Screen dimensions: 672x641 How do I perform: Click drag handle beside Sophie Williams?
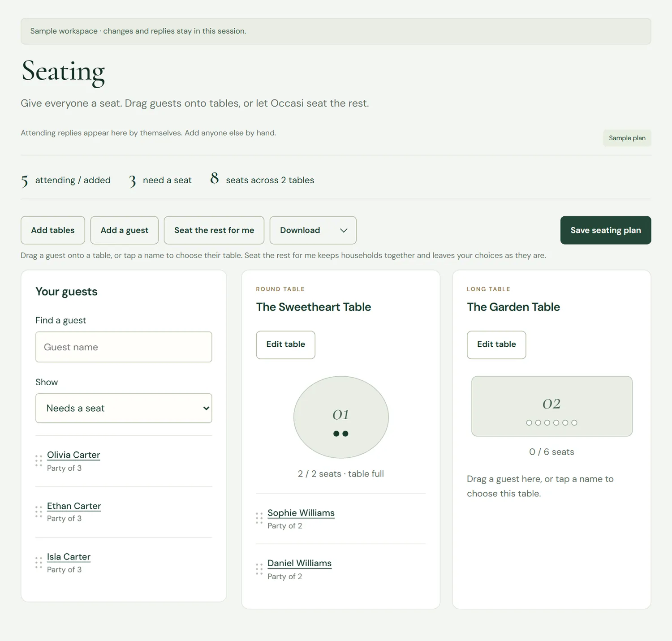[259, 518]
